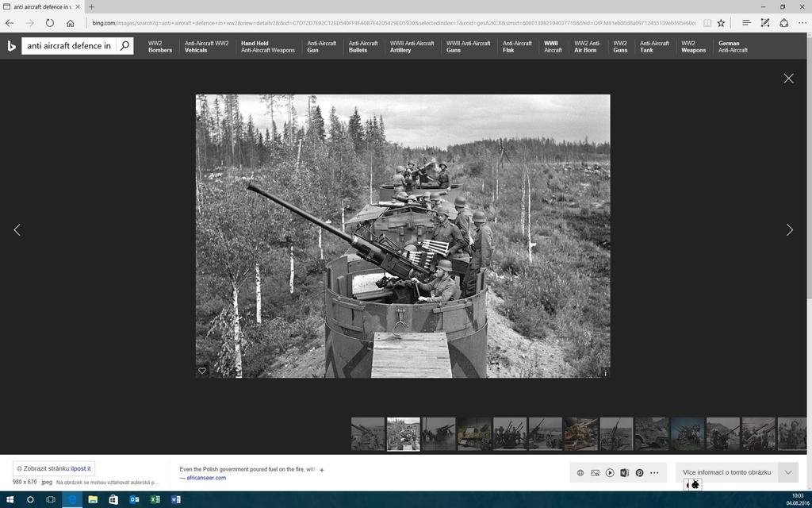Image resolution: width=812 pixels, height=508 pixels.
Task: Click the main anti-aircraft gun photo
Action: click(x=403, y=236)
